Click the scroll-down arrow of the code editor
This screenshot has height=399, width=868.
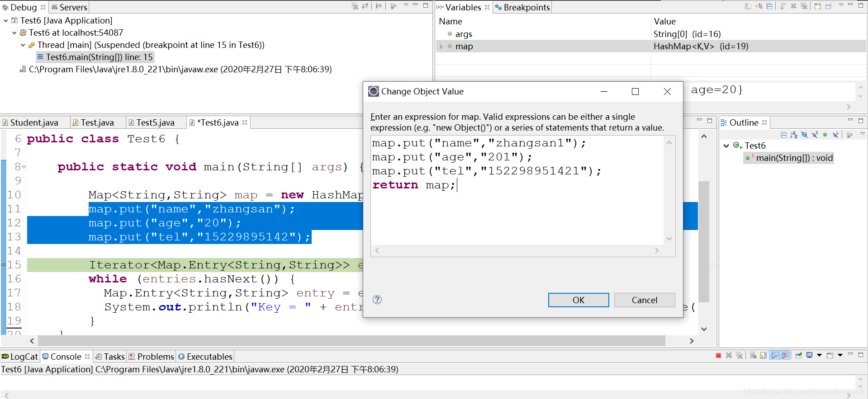(704, 329)
